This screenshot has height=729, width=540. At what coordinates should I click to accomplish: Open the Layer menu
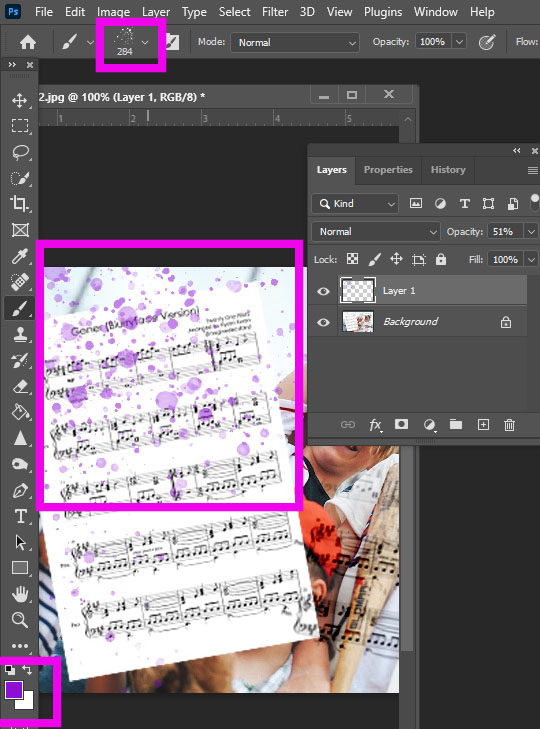[156, 12]
